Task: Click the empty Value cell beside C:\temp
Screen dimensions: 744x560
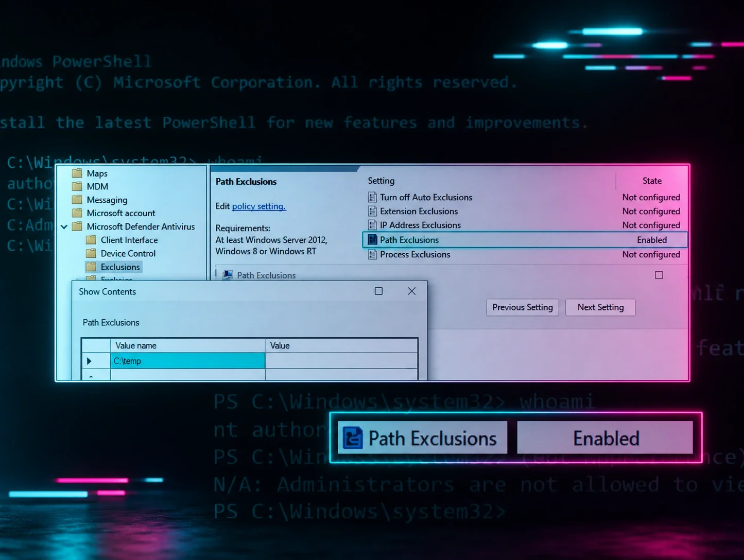Action: [x=341, y=361]
